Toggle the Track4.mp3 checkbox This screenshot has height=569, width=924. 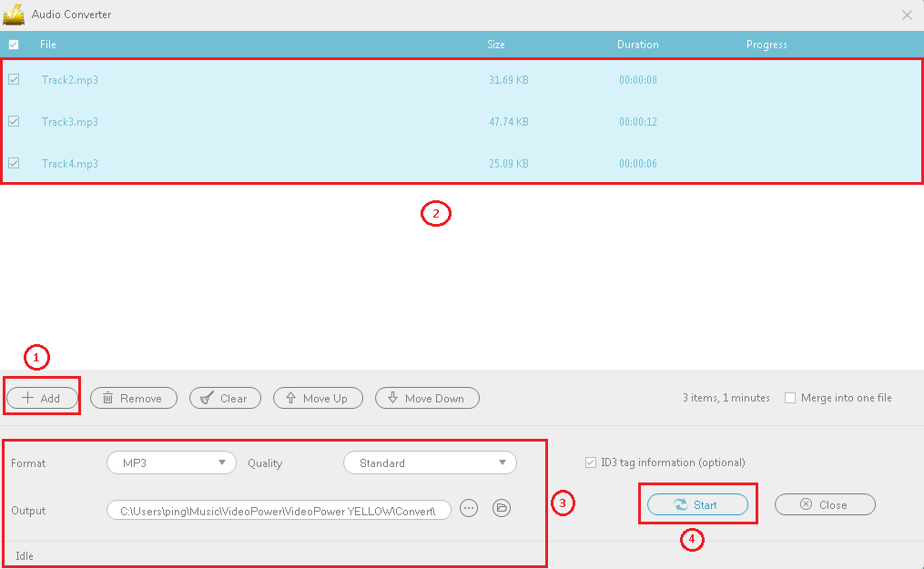(x=14, y=163)
